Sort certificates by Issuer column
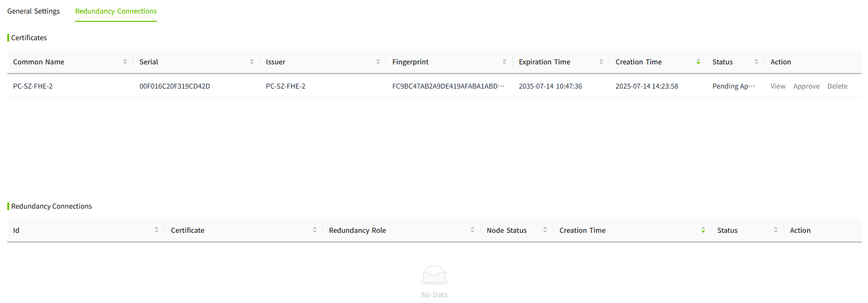868x303 pixels. pos(378,62)
